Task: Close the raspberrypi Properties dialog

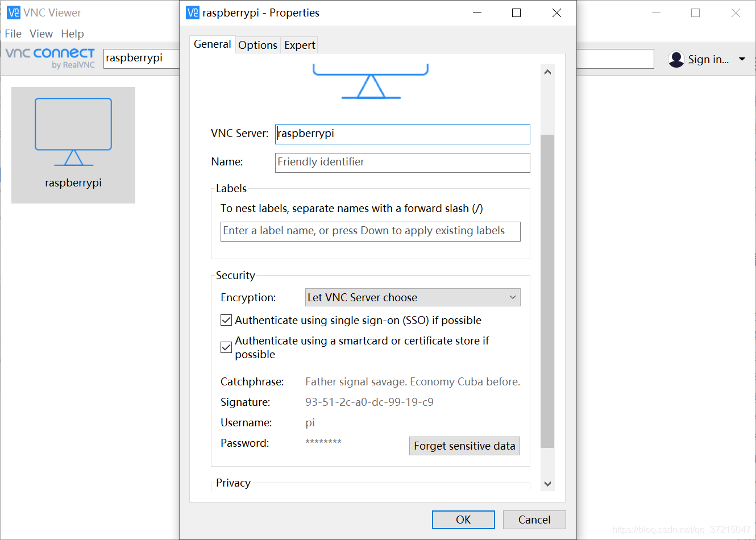Action: 556,13
